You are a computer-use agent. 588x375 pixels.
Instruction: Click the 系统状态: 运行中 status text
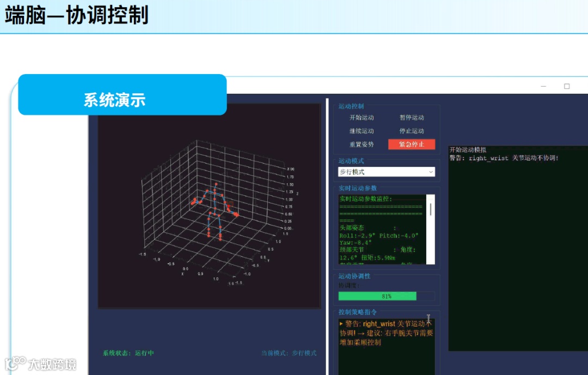pyautogui.click(x=128, y=353)
